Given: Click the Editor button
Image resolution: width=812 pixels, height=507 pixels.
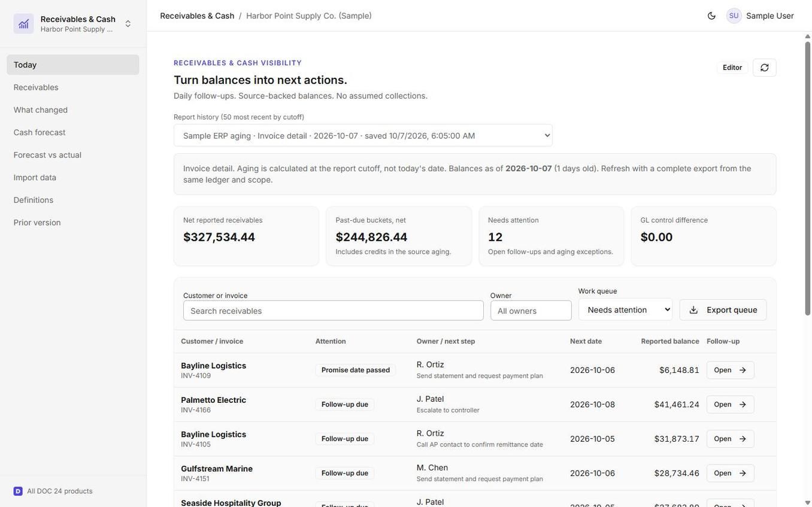Looking at the screenshot, I should tap(732, 68).
